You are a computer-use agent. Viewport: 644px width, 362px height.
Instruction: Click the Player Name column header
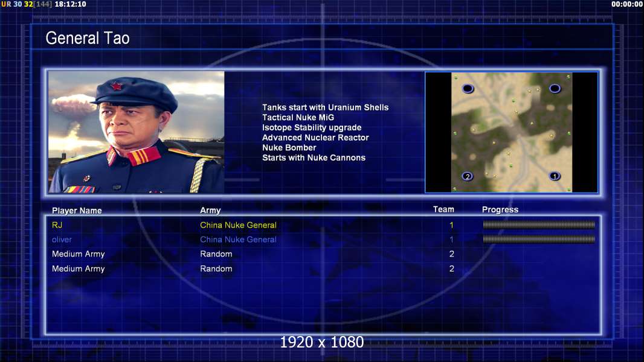77,211
